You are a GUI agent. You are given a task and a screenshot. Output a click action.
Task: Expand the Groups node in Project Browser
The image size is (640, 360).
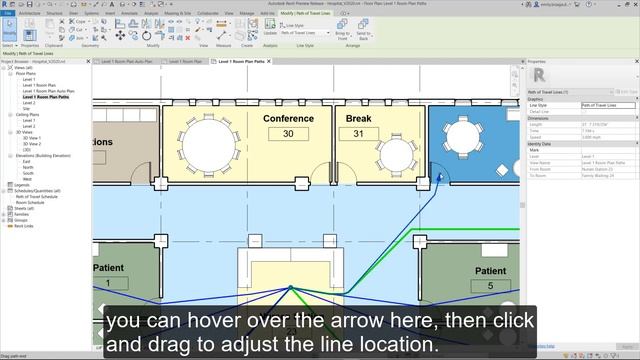tap(4, 220)
